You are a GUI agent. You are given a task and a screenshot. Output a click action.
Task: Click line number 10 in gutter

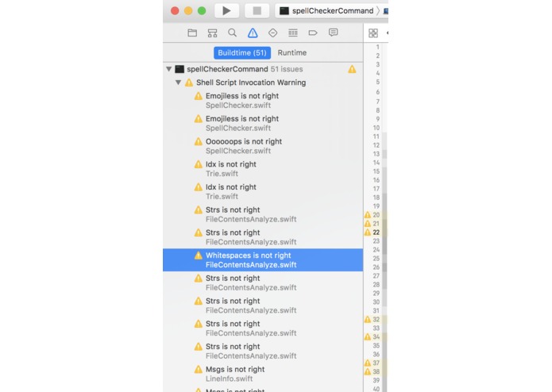[376, 128]
